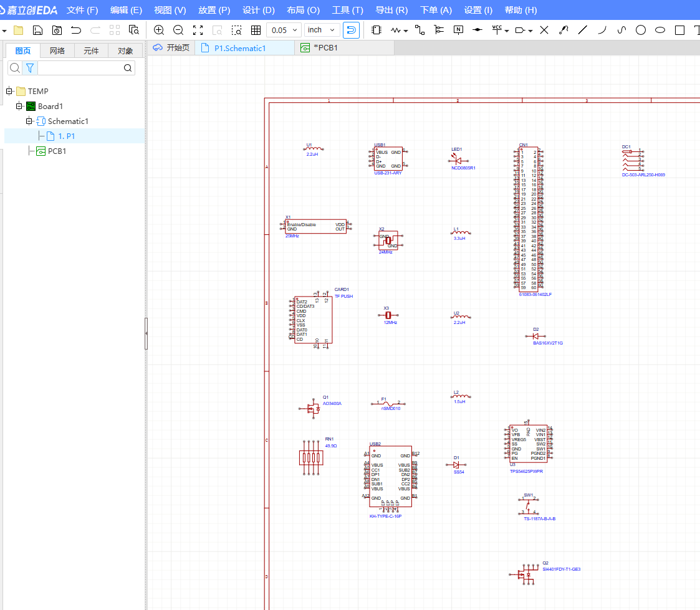Place a component with the chip icon
The width and height of the screenshot is (700, 610).
pos(376,31)
